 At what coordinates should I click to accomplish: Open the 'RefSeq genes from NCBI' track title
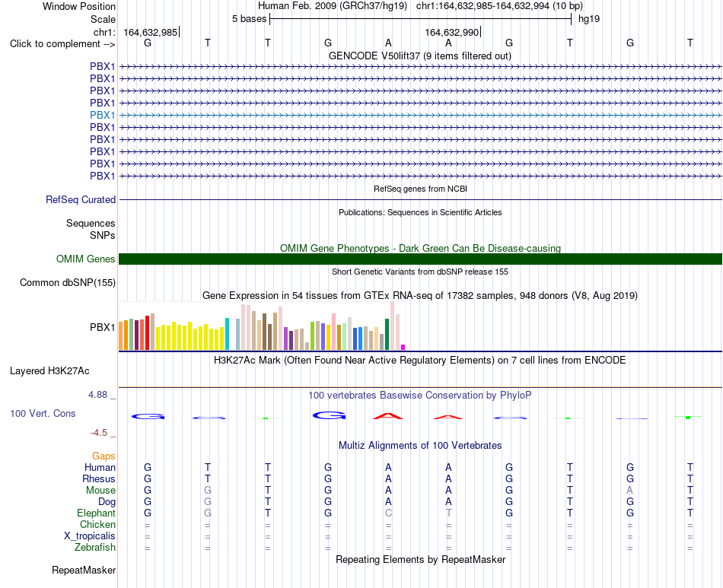420,189
